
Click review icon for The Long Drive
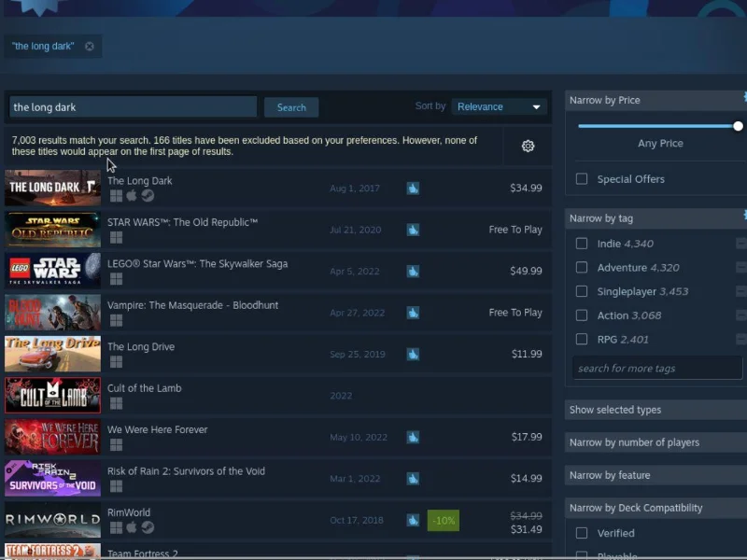tap(413, 355)
